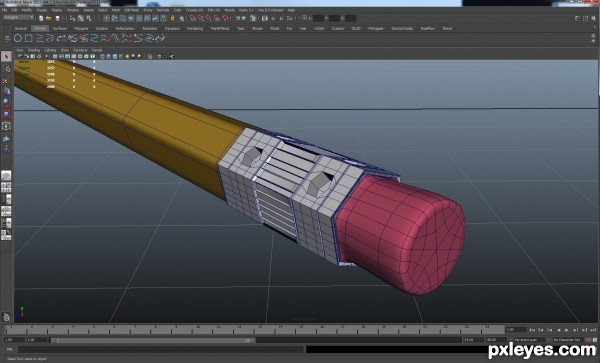Toggle X-ray mode in panel toolbar
600x363 pixels.
click(x=159, y=56)
